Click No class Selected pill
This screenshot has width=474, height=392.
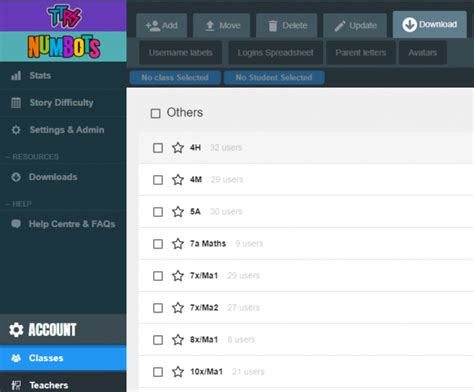point(175,78)
